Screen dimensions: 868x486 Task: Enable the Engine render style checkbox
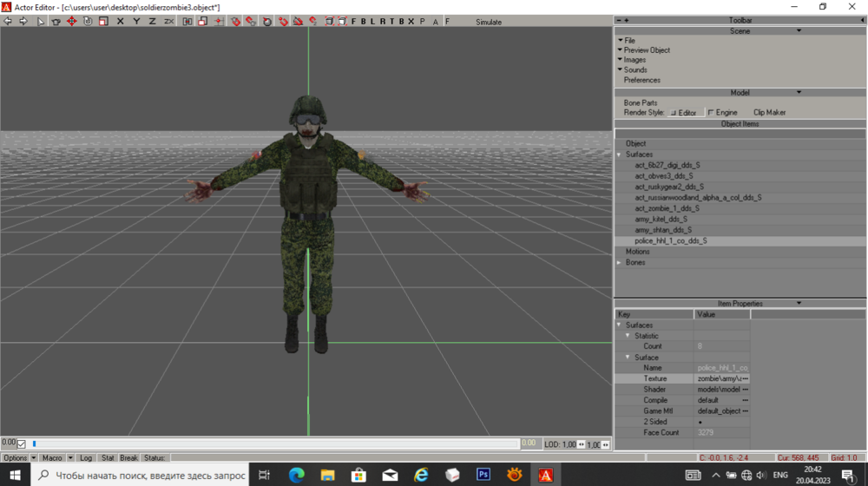tap(711, 113)
